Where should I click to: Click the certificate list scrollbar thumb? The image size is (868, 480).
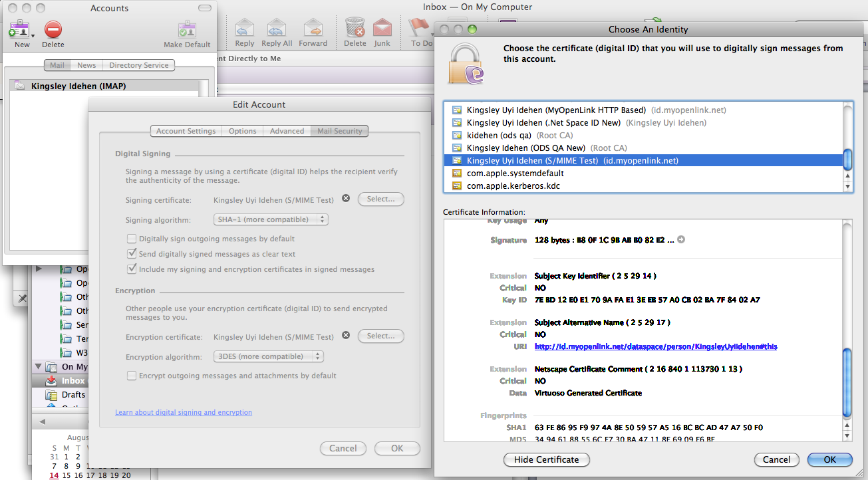pyautogui.click(x=848, y=160)
